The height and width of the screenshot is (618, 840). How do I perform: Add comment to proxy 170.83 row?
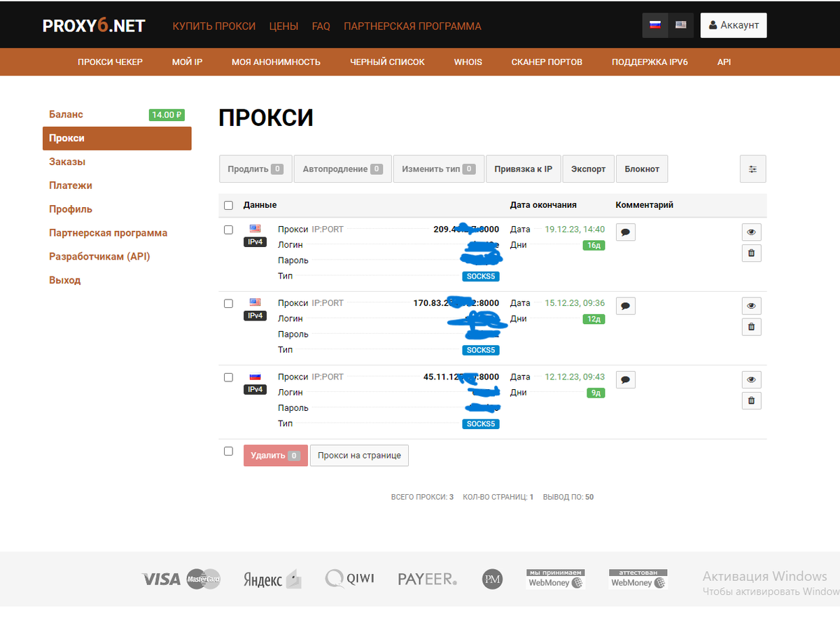(x=626, y=306)
